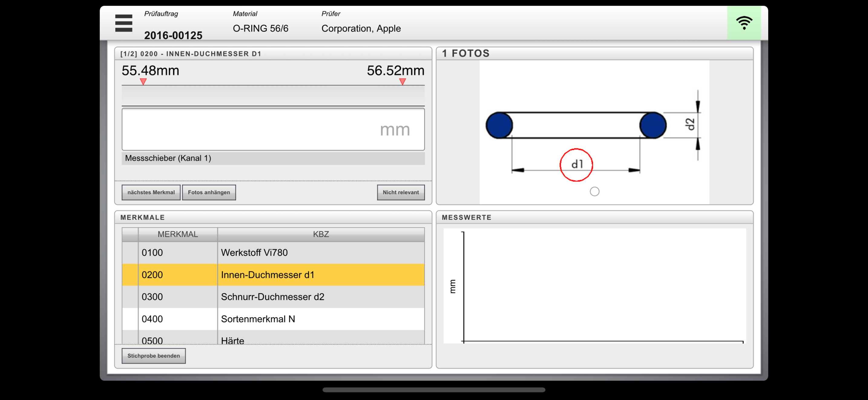Mark characteristic as Nicht relevant

(x=400, y=192)
